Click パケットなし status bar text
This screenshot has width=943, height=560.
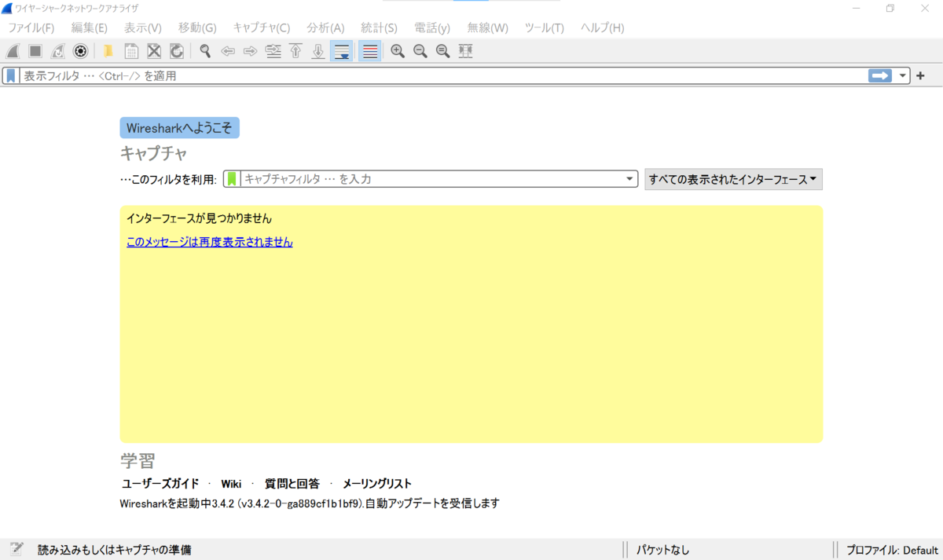tap(663, 550)
